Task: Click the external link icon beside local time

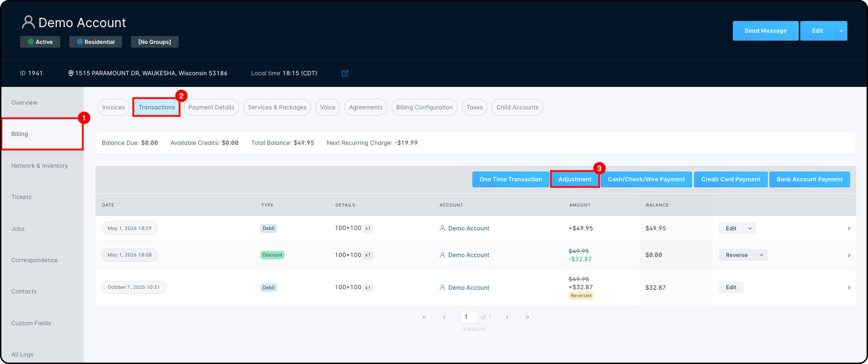Action: pyautogui.click(x=345, y=73)
